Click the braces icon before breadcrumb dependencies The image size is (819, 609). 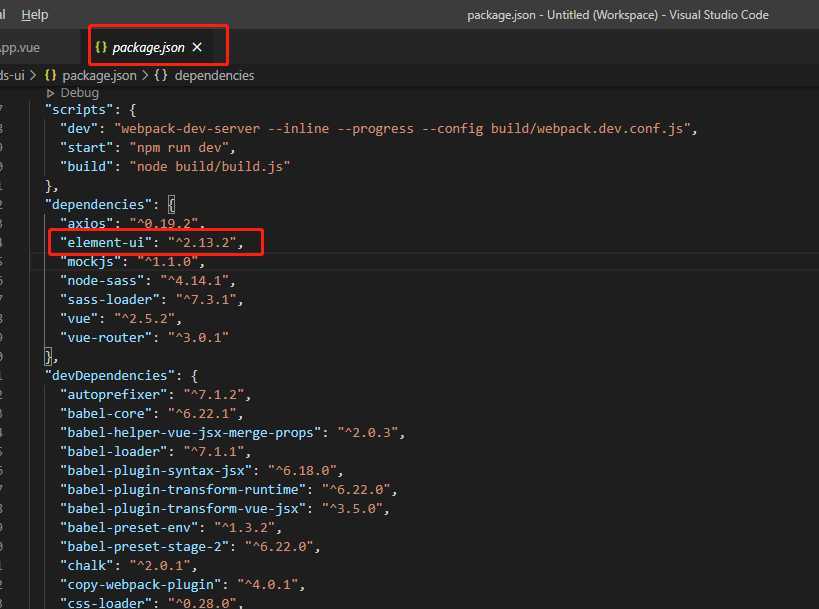[x=161, y=75]
